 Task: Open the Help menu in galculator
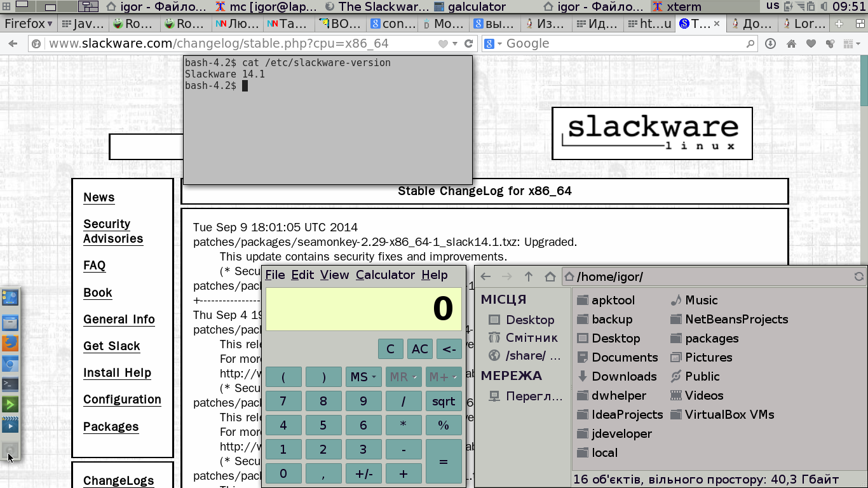(x=435, y=274)
